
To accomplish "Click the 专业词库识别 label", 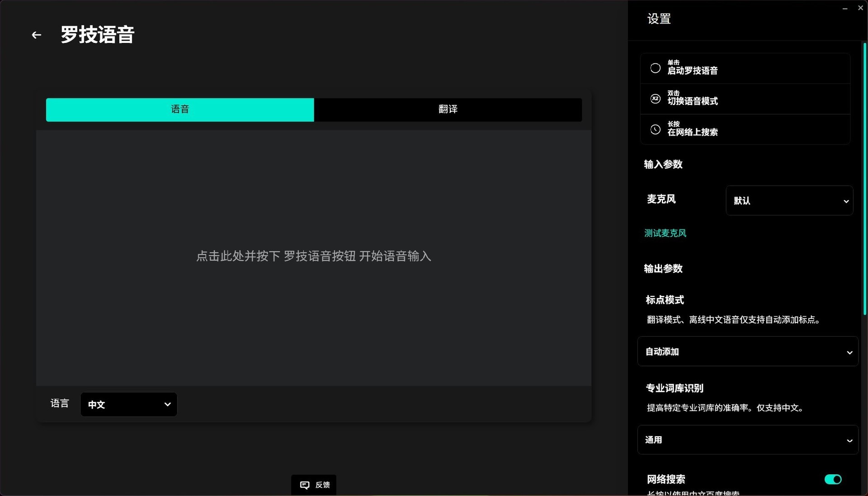I will click(x=675, y=388).
